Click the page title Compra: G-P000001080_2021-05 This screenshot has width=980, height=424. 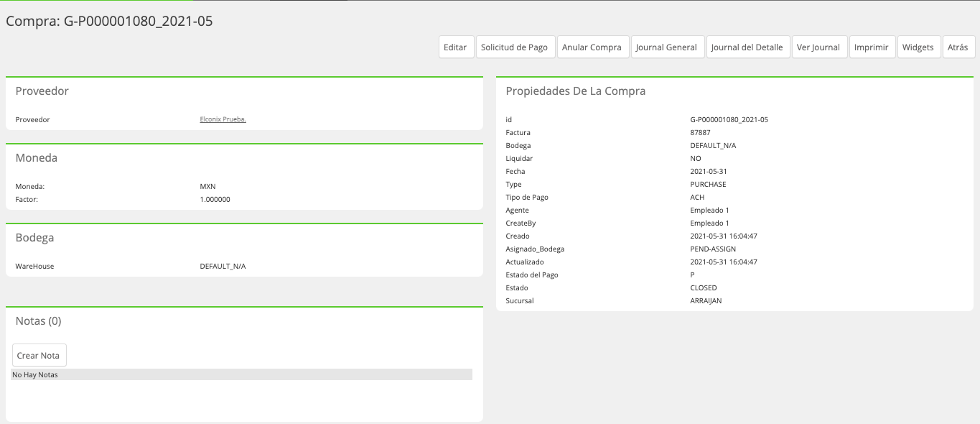tap(109, 21)
